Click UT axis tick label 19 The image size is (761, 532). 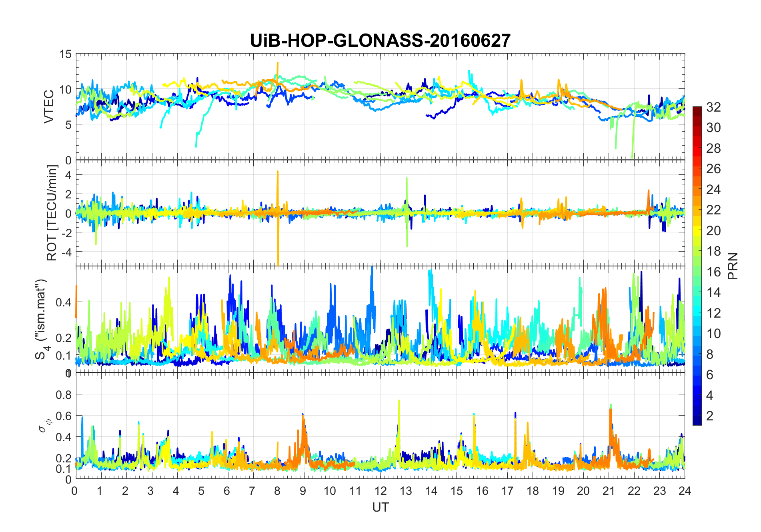[x=558, y=491]
